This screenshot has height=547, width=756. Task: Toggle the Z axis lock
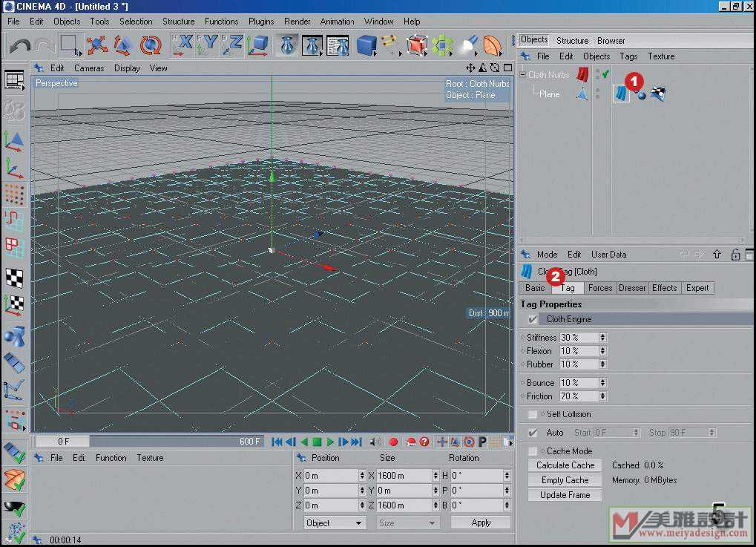(x=233, y=45)
